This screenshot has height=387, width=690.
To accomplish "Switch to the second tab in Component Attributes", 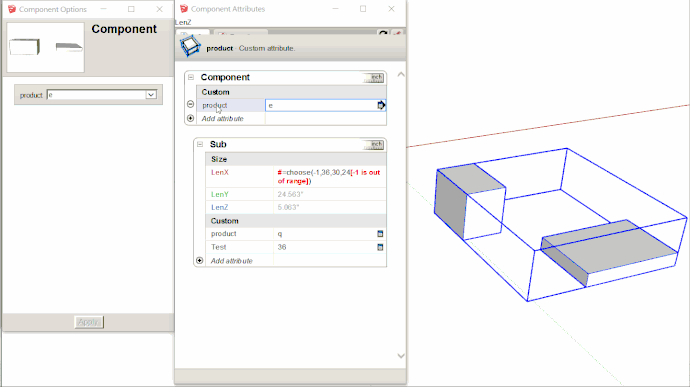I will [241, 33].
